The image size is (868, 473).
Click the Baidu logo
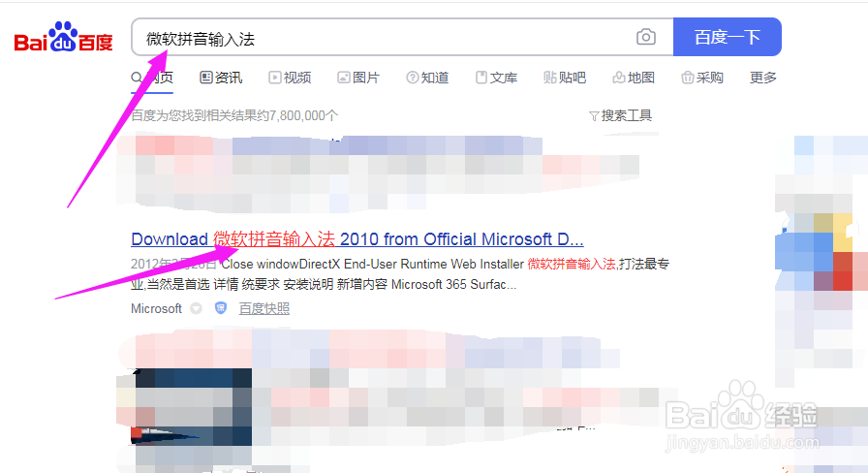[x=63, y=37]
